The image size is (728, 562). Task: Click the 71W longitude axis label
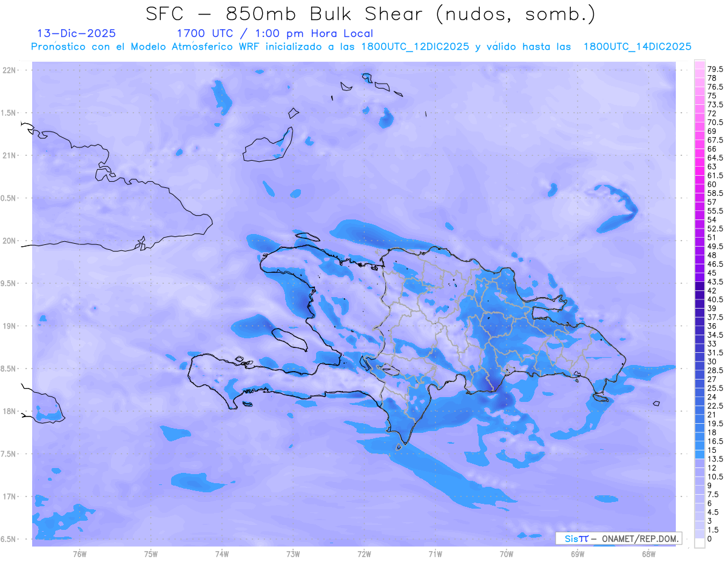click(435, 554)
